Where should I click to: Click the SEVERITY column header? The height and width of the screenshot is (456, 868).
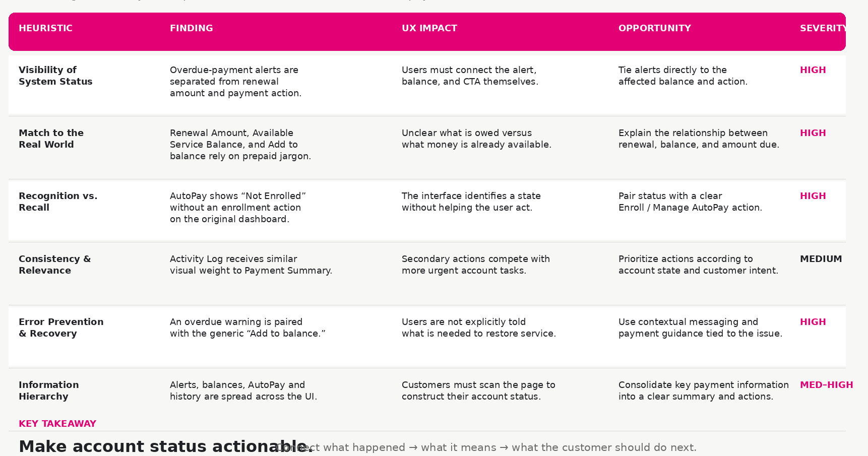(x=823, y=28)
